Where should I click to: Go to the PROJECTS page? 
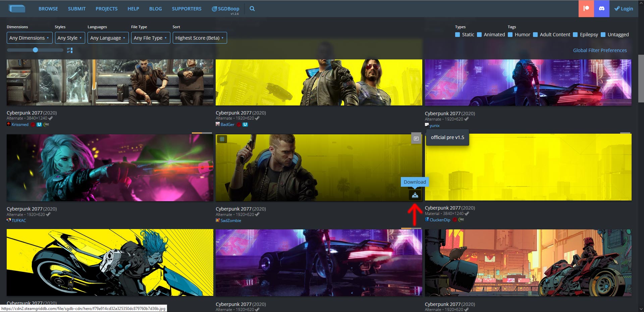point(107,9)
